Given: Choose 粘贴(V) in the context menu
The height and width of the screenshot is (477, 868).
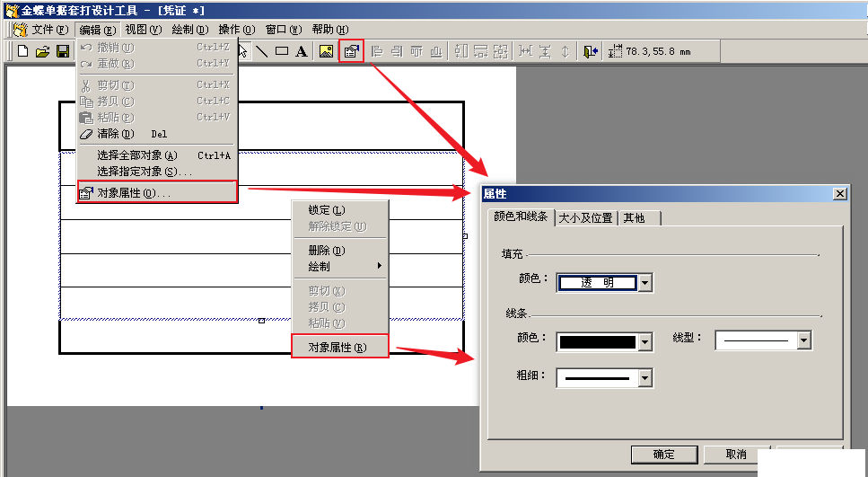Looking at the screenshot, I should (x=340, y=323).
